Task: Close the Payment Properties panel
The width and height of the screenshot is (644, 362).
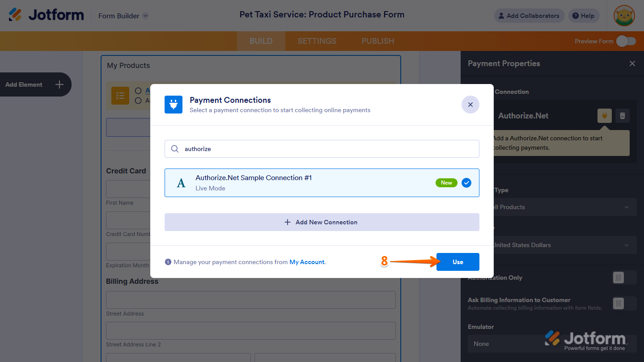Action: tap(632, 63)
